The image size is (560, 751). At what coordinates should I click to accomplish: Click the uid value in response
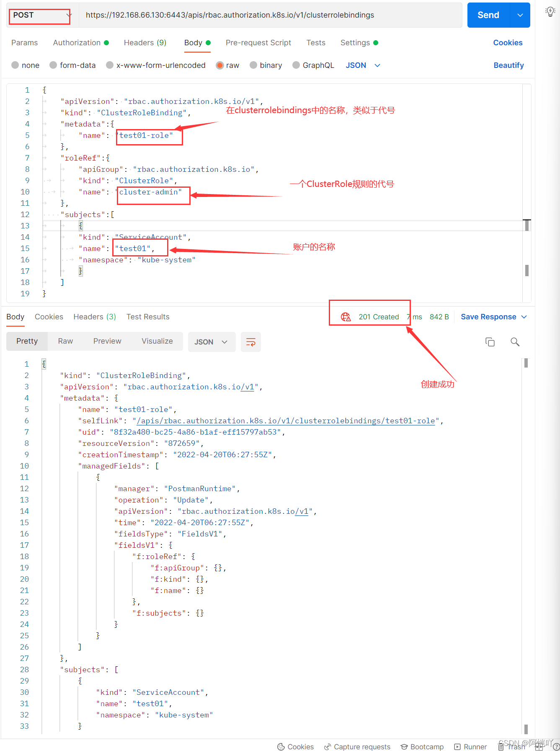pos(196,432)
